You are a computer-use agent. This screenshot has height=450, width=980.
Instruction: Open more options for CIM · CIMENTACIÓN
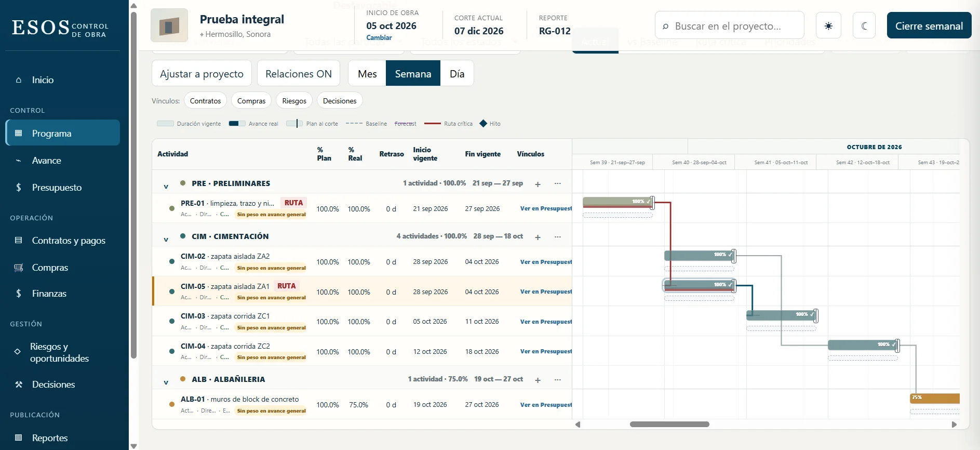point(558,236)
